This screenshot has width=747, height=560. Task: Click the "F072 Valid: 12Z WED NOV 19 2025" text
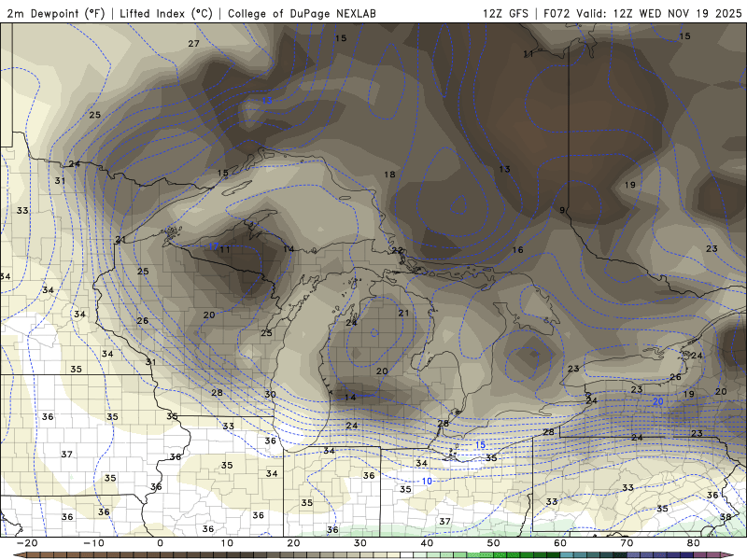(x=642, y=13)
